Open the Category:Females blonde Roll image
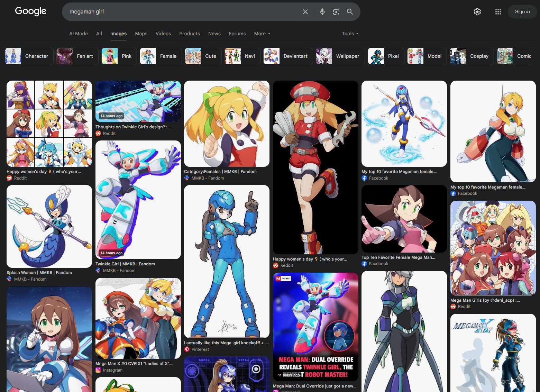The image size is (540, 392). tap(227, 124)
